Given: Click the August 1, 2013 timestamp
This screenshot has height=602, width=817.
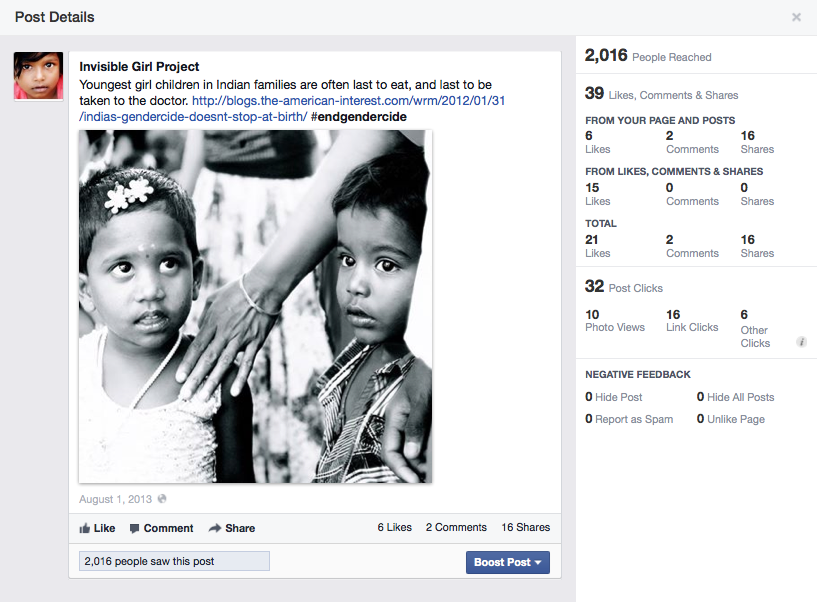Looking at the screenshot, I should 115,499.
